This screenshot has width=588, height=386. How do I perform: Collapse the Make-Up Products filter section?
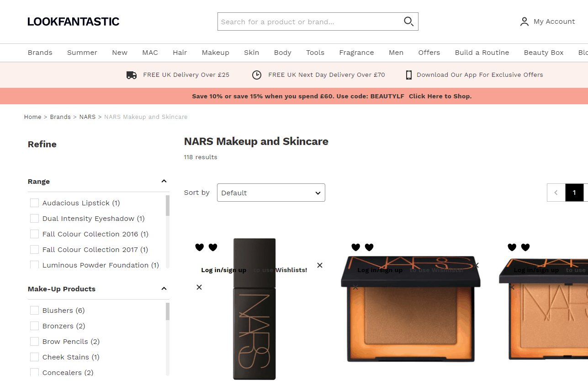pos(164,289)
